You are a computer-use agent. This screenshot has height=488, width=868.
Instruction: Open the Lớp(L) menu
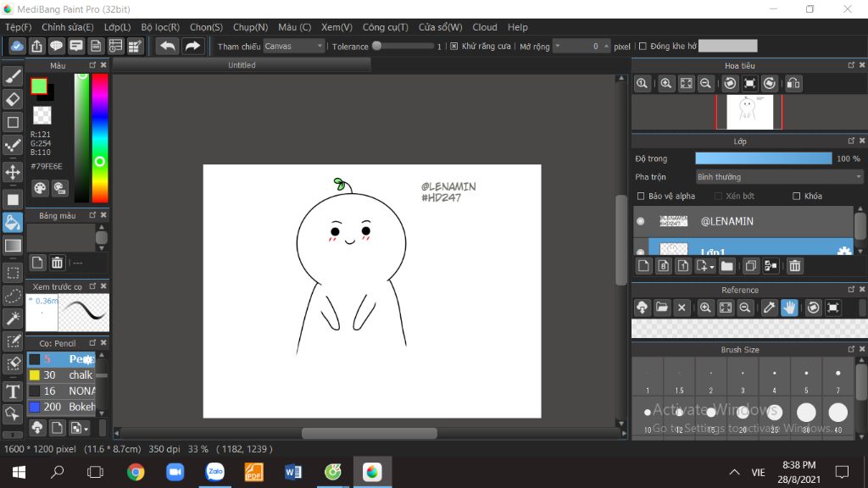[117, 27]
